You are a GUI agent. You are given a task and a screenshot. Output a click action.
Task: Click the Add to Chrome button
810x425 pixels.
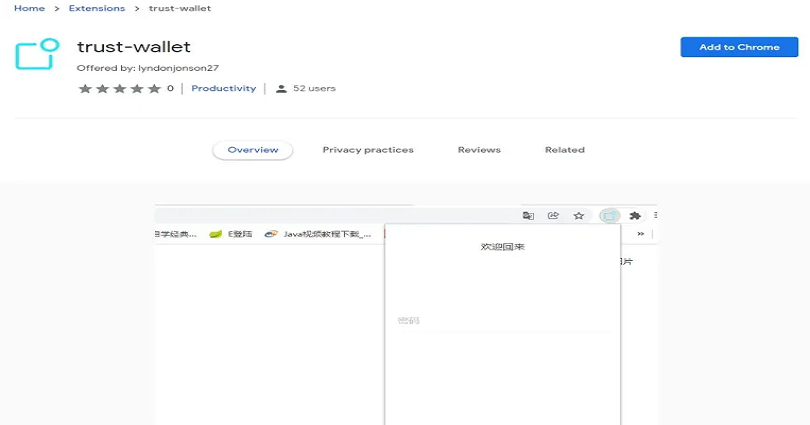(739, 47)
